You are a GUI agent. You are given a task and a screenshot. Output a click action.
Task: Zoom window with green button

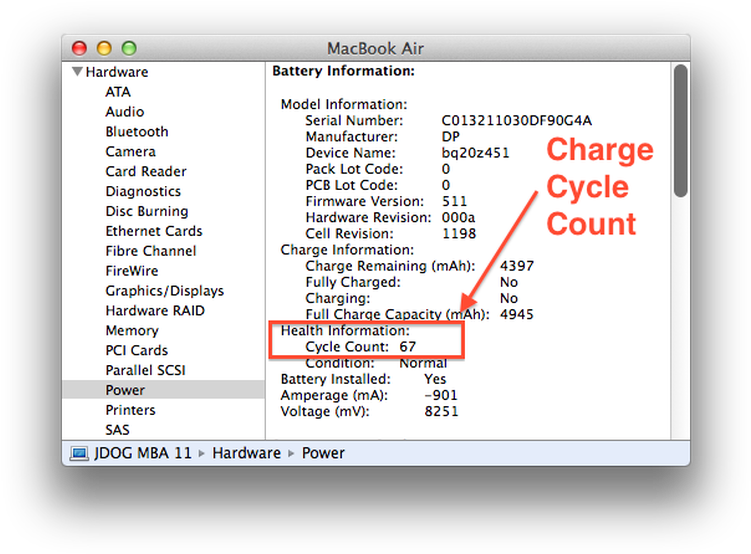pos(129,48)
